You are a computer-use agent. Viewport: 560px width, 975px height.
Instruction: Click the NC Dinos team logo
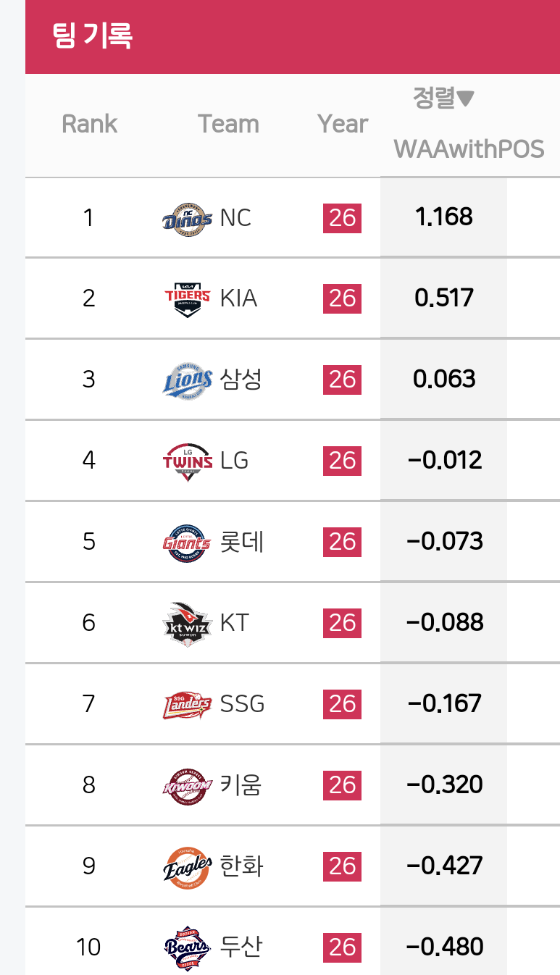click(x=188, y=217)
